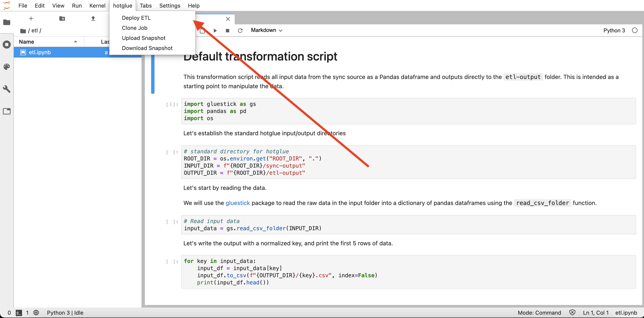Select etl.ipynb in the file list
The width and height of the screenshot is (644, 318).
[40, 52]
